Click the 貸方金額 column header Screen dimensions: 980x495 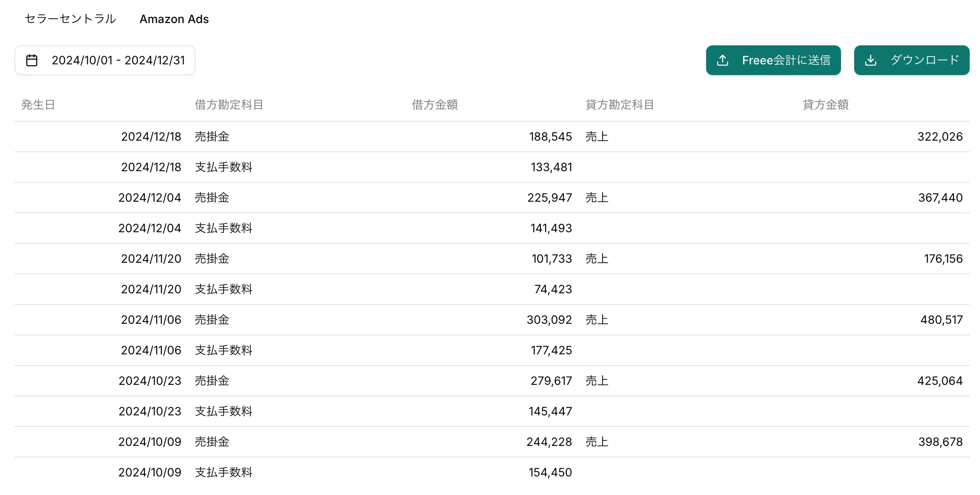point(825,105)
